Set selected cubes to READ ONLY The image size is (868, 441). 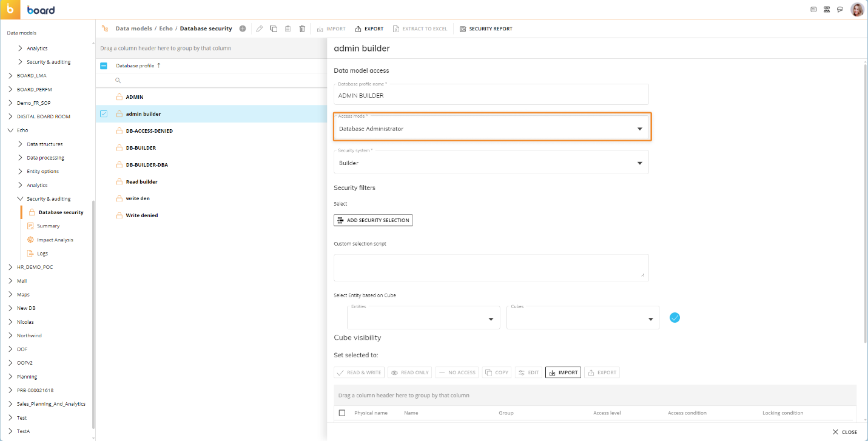pos(409,372)
